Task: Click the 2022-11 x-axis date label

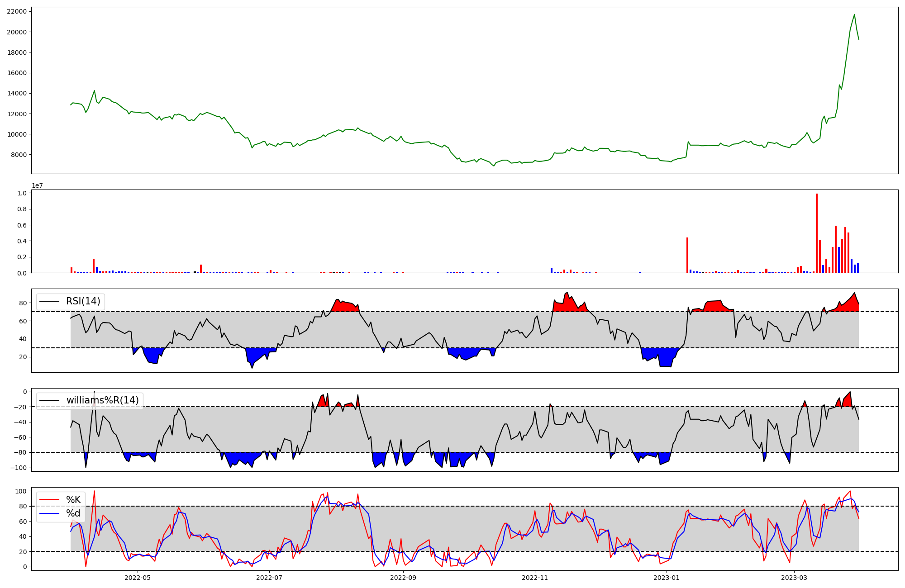Action: coord(535,578)
